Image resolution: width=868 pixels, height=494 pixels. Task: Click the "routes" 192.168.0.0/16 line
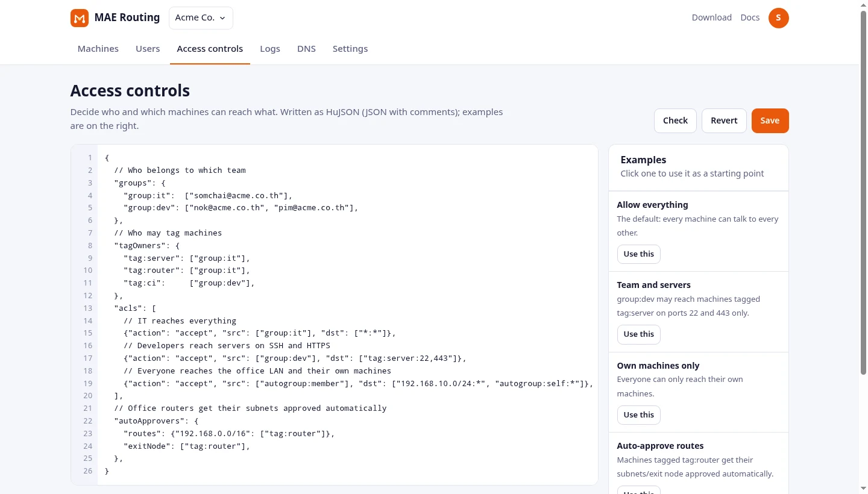(229, 434)
